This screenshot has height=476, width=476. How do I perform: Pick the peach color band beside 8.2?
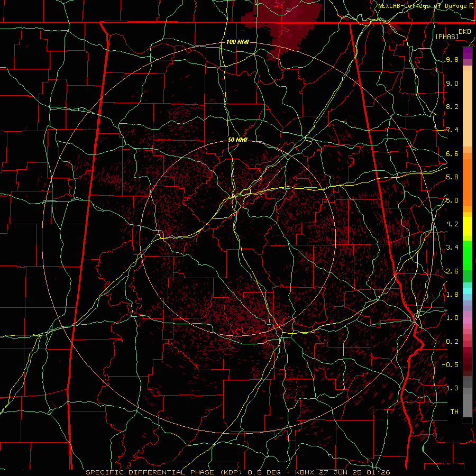point(467,108)
